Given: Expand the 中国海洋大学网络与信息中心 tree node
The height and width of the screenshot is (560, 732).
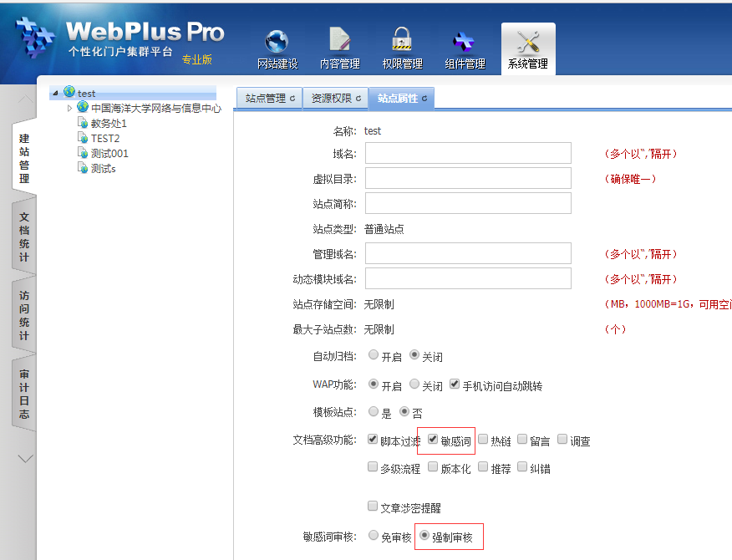Looking at the screenshot, I should coord(70,108).
